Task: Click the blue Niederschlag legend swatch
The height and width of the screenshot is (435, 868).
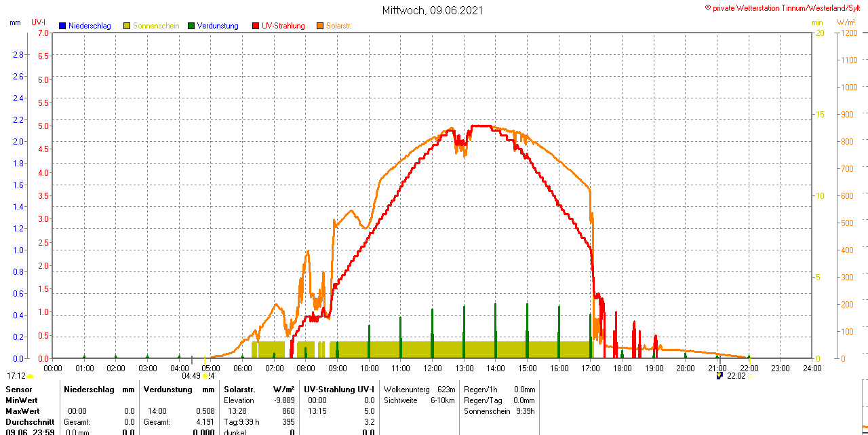Action: [x=62, y=26]
